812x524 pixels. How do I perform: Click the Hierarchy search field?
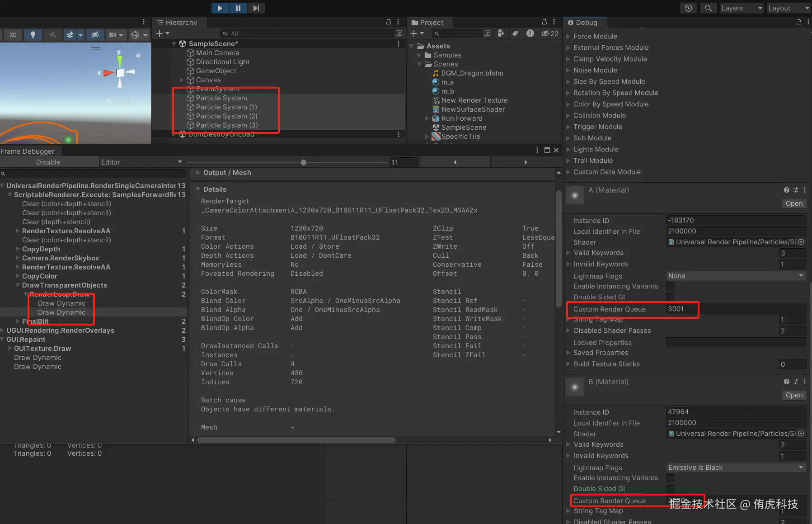(307, 33)
